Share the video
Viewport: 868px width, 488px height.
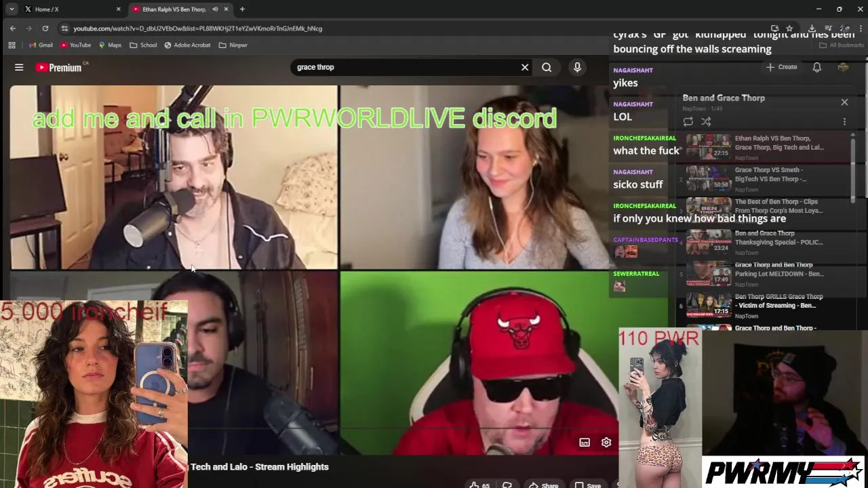pos(543,485)
